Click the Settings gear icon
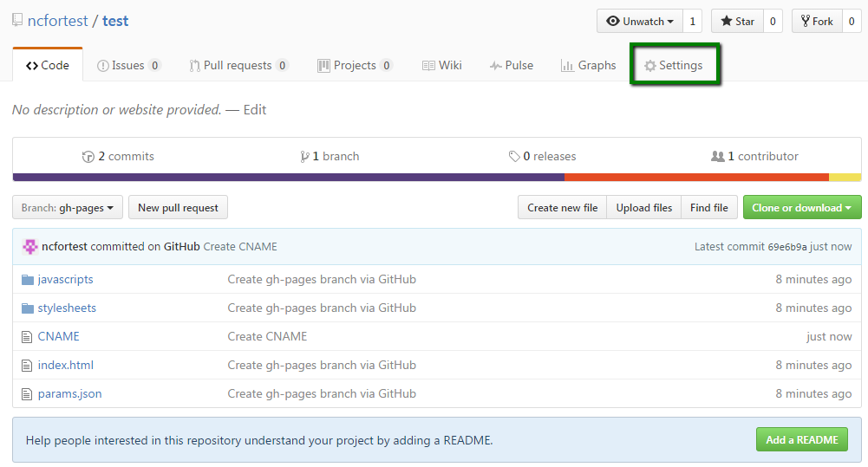 (649, 66)
